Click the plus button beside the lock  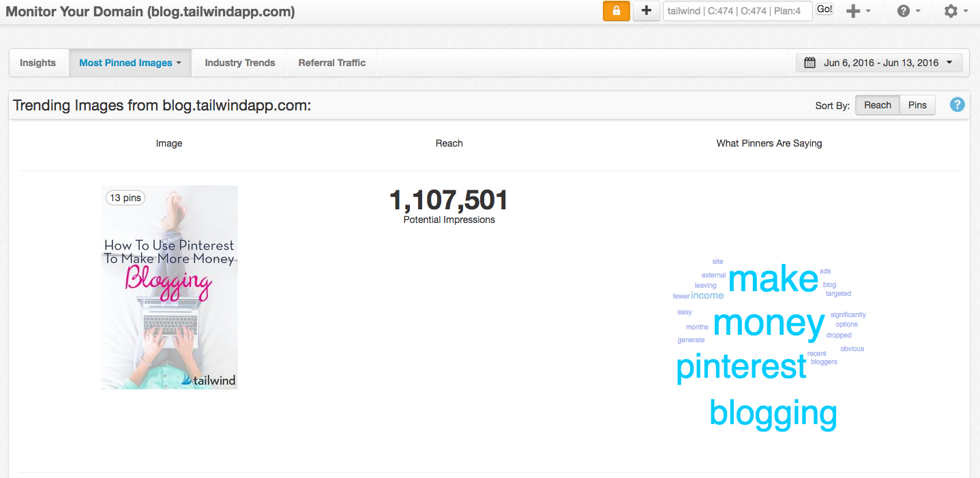[647, 11]
